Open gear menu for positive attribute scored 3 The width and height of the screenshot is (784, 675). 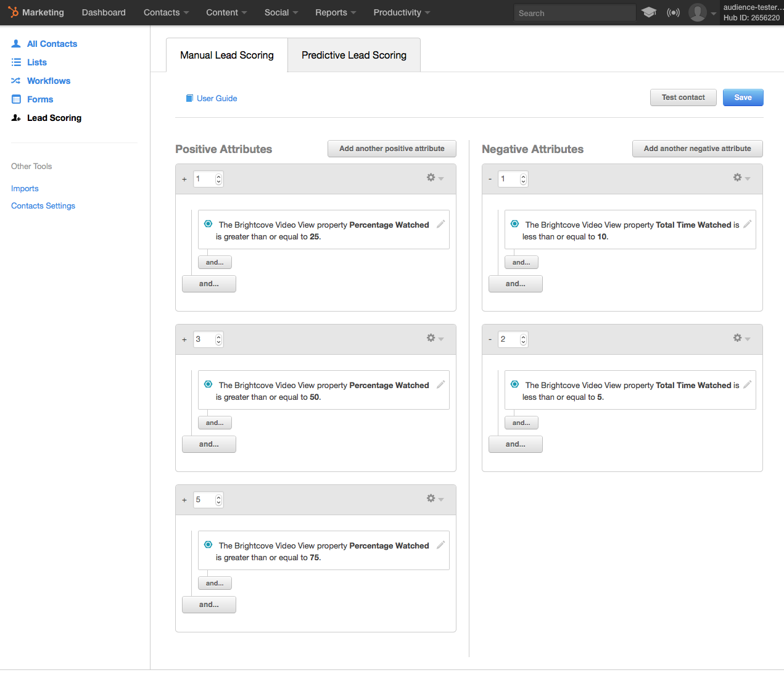click(x=435, y=338)
